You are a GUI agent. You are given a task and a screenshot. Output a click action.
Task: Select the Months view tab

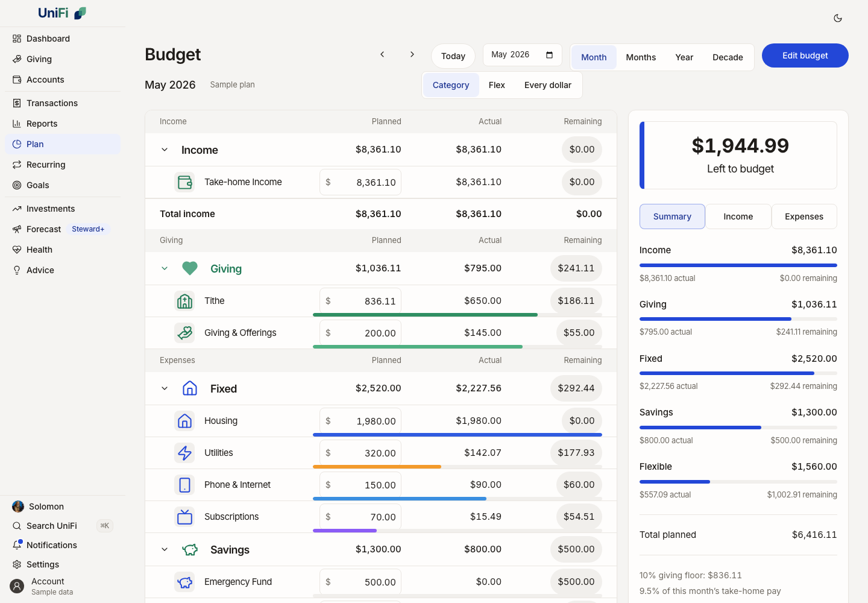coord(641,57)
